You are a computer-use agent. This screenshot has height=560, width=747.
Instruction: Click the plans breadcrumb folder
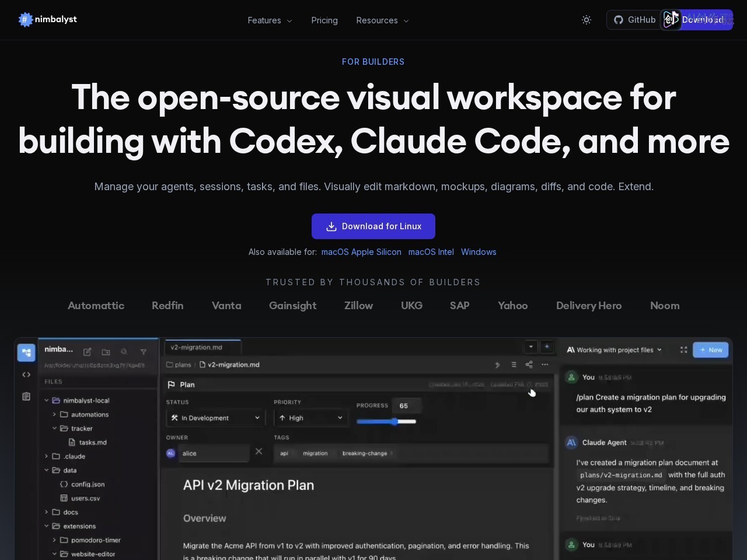pyautogui.click(x=179, y=365)
